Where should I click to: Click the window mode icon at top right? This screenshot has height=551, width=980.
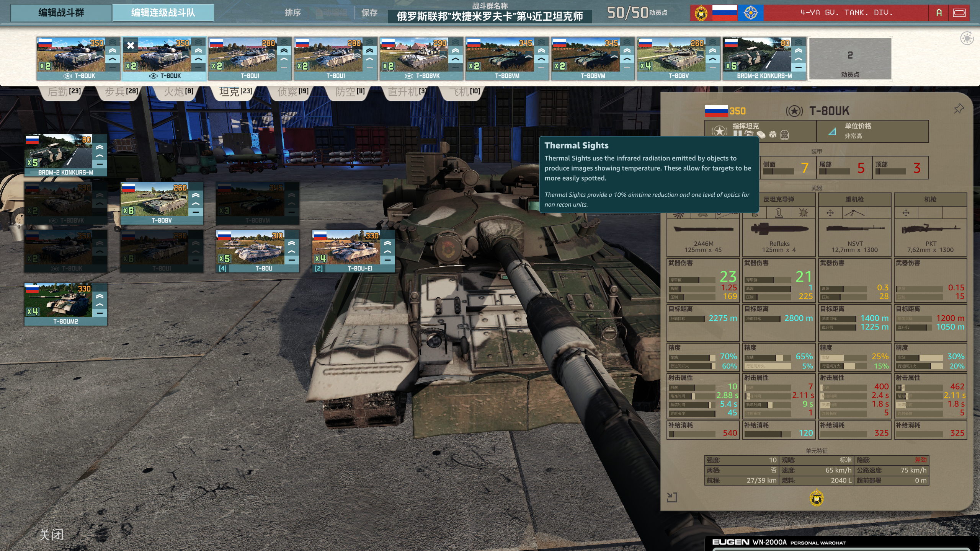[959, 13]
